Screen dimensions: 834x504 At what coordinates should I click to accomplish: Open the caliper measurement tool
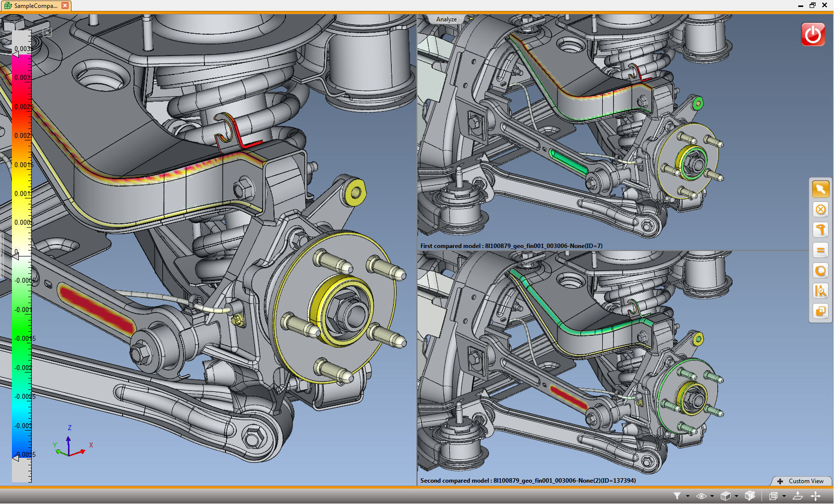tap(820, 230)
